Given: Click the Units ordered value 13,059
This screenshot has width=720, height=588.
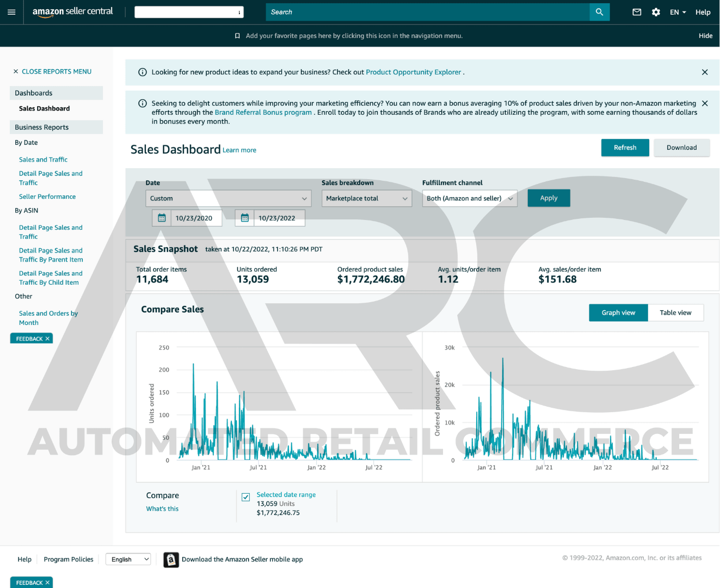Looking at the screenshot, I should click(253, 279).
